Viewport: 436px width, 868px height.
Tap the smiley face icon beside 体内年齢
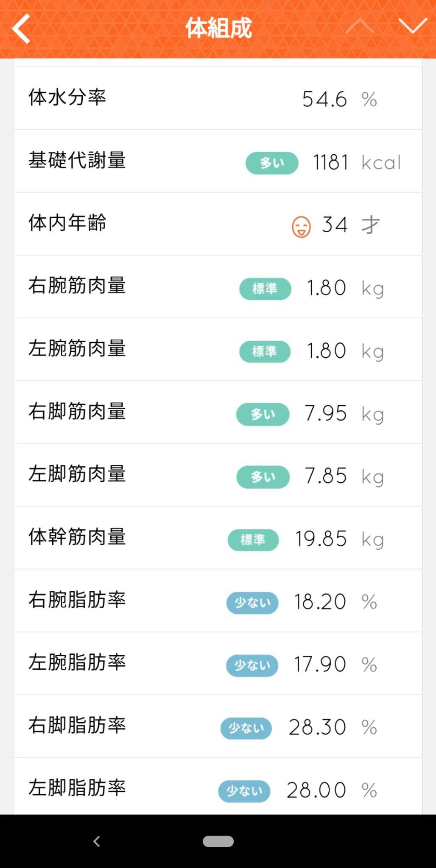301,226
